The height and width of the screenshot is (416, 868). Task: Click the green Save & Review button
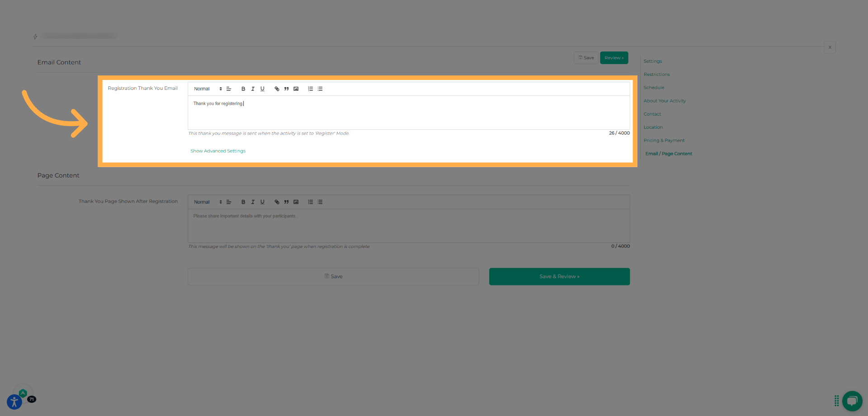coord(559,276)
